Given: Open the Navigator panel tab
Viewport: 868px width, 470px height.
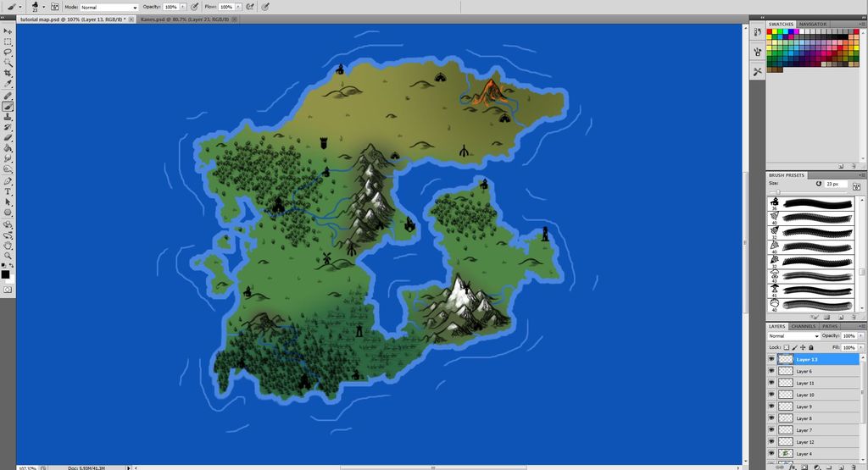Looking at the screenshot, I should pyautogui.click(x=813, y=24).
